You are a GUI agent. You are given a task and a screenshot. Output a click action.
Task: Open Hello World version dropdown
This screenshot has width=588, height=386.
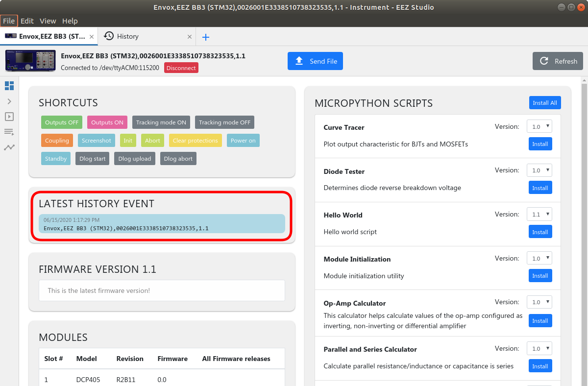(x=539, y=214)
